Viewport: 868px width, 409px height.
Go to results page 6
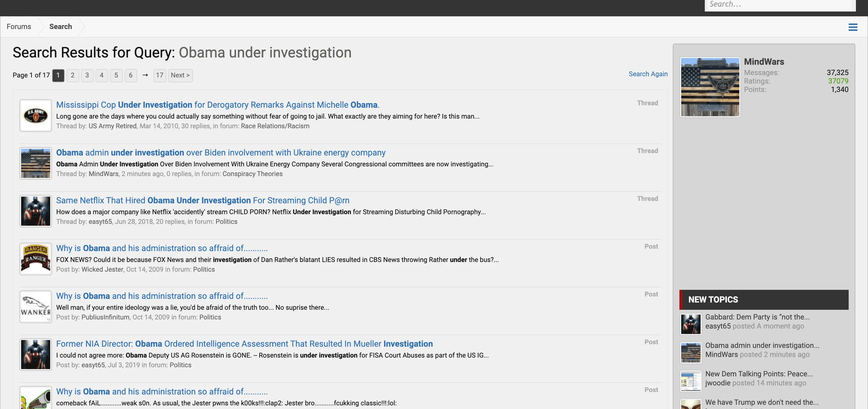[130, 75]
